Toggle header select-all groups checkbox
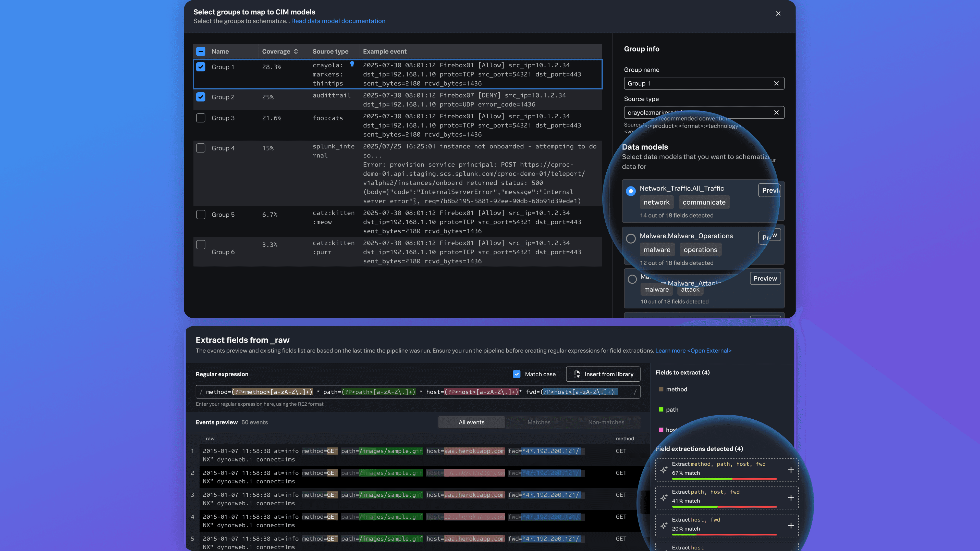This screenshot has height=551, width=980. [x=201, y=51]
